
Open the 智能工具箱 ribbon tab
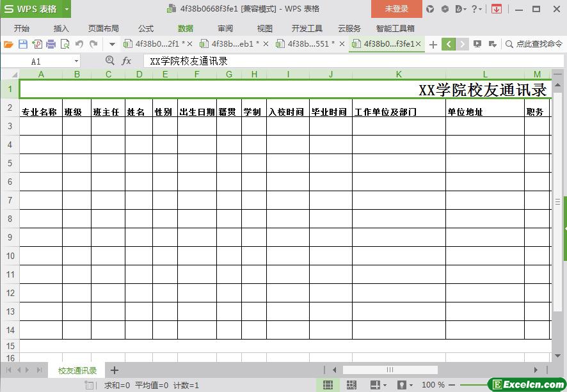[395, 29]
